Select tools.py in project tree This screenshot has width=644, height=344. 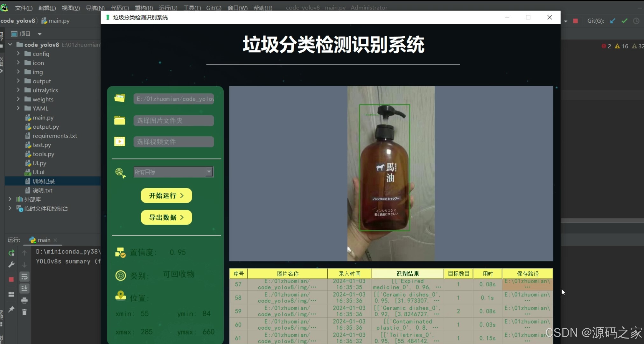click(x=43, y=154)
